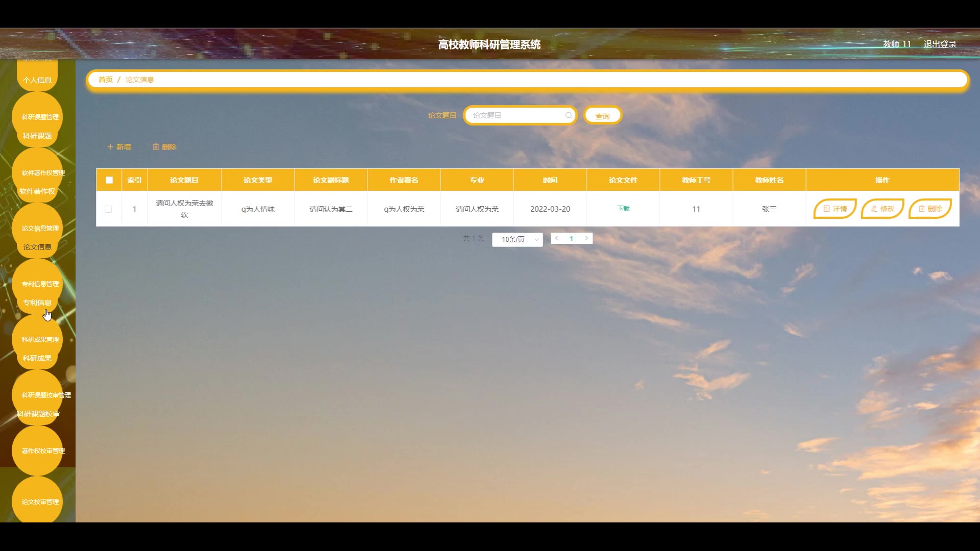Screen dimensions: 980x551
Task: Click the trash 删除 button above table
Action: click(164, 147)
